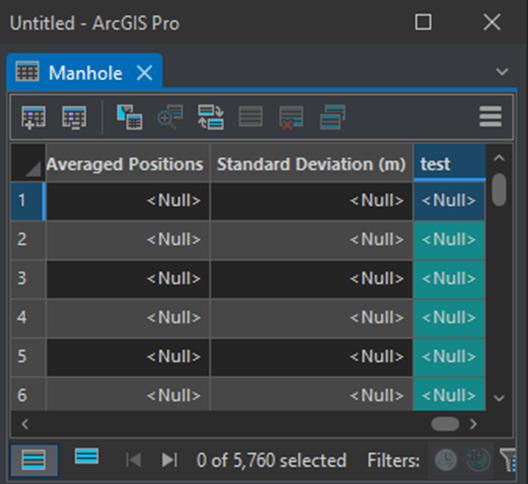Click the test column header
This screenshot has width=528, height=484.
(x=450, y=164)
